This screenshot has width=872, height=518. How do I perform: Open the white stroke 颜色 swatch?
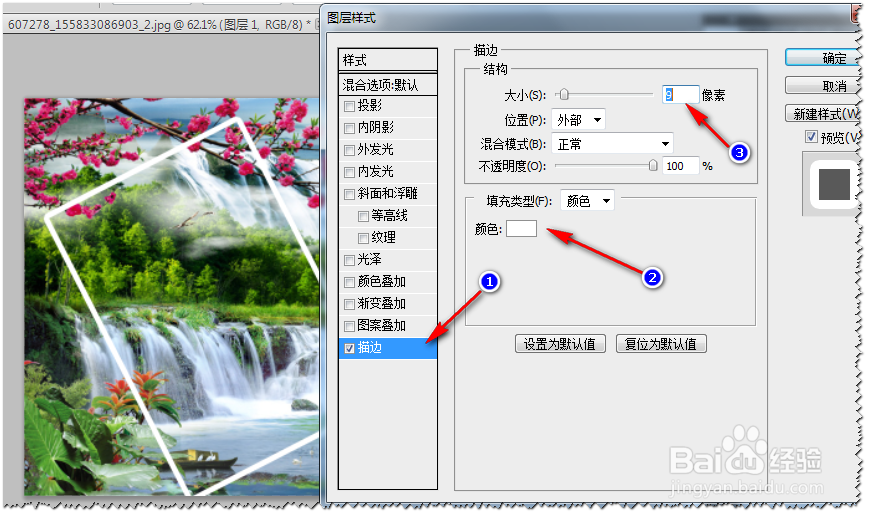(521, 229)
